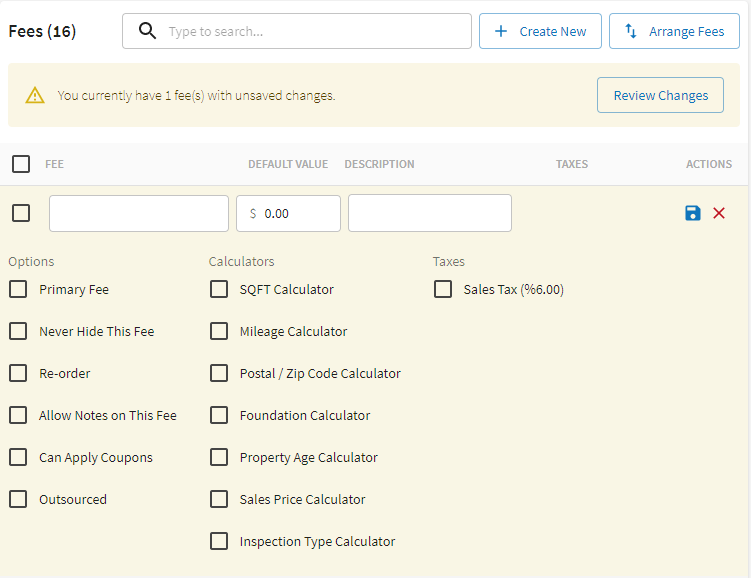
Task: Click Review Changes button
Action: (660, 96)
